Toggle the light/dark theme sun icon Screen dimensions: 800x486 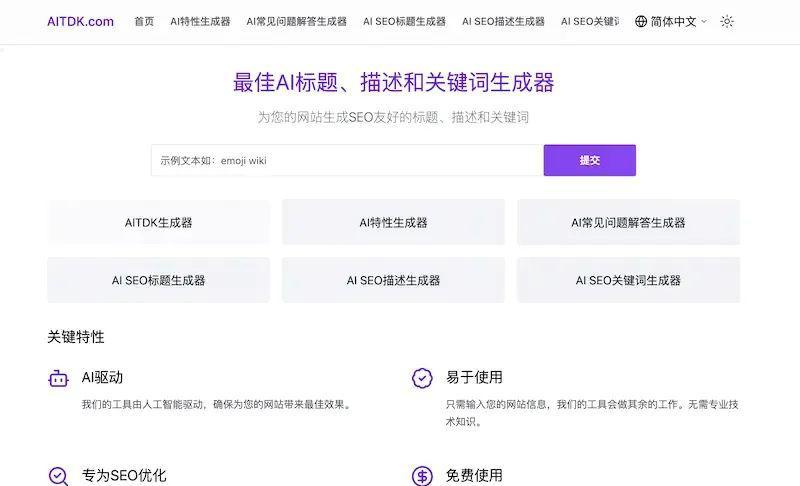(x=727, y=21)
